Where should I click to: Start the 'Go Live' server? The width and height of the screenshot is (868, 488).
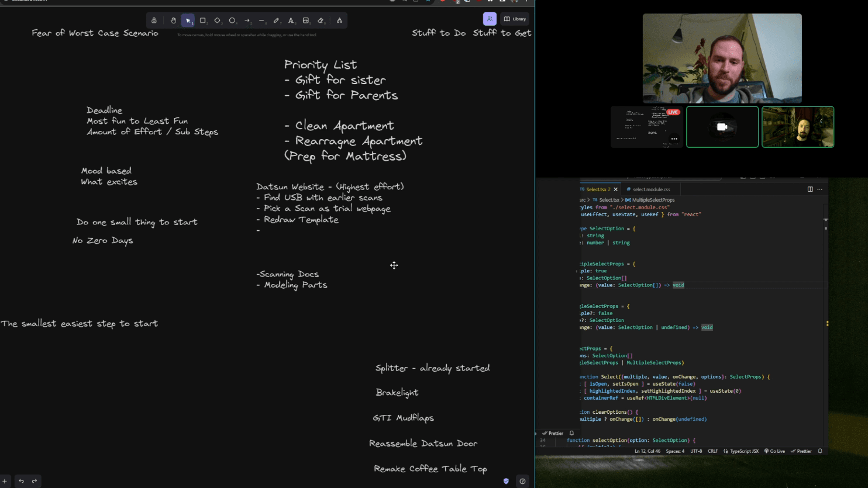774,451
